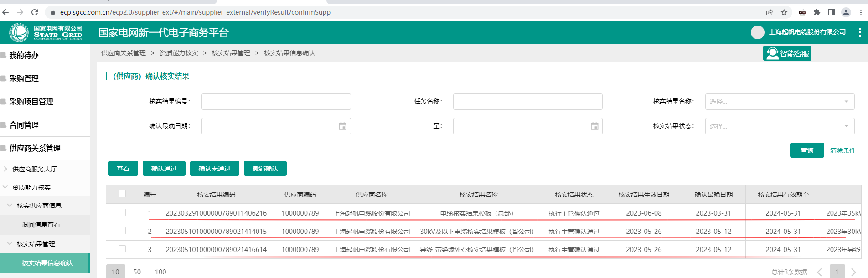Collapse the 资质能力核实 tree node

pos(5,187)
